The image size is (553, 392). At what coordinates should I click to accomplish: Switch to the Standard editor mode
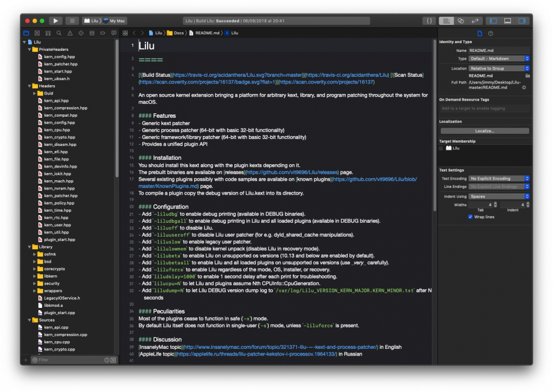pos(446,21)
